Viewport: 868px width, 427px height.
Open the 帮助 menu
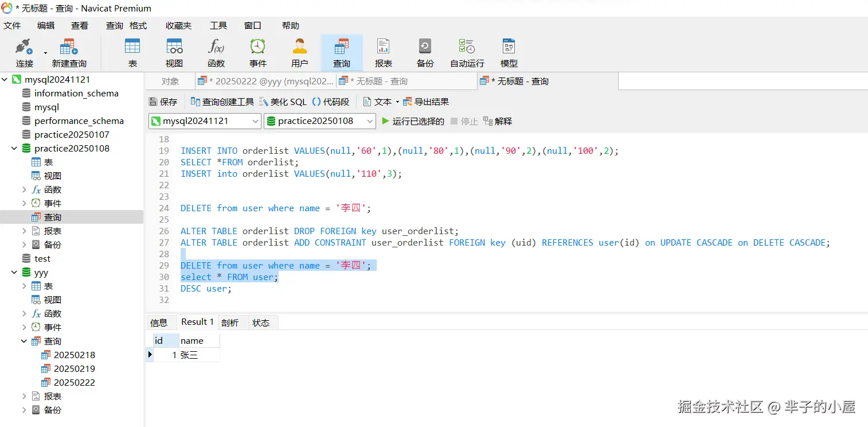click(x=291, y=26)
